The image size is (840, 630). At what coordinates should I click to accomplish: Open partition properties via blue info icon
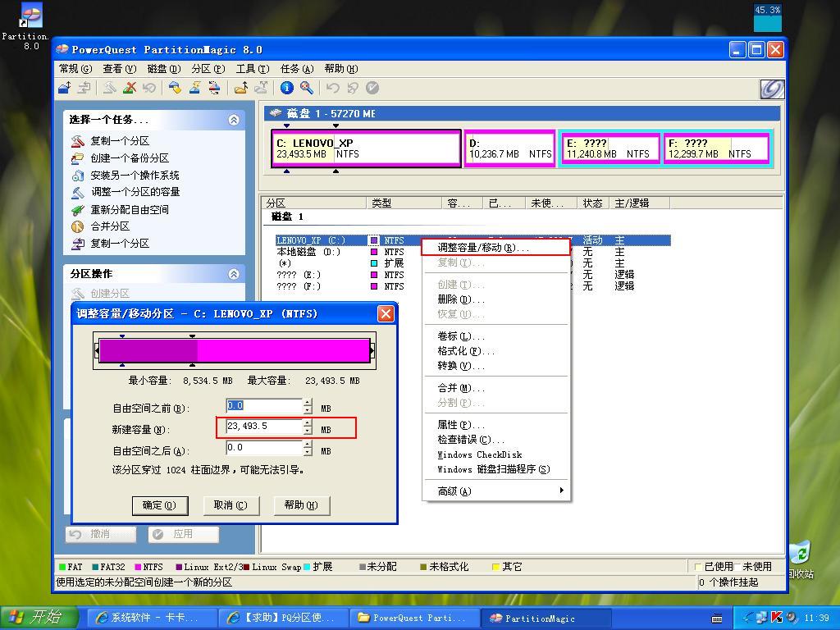287,88
